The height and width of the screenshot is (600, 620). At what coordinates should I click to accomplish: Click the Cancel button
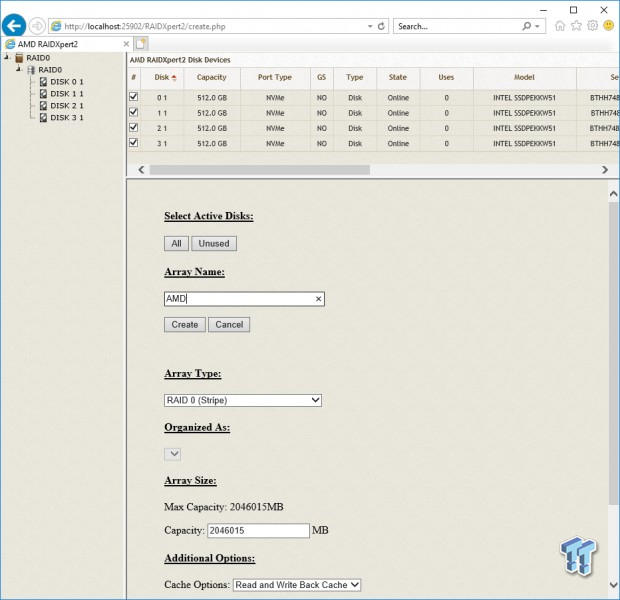click(x=229, y=325)
